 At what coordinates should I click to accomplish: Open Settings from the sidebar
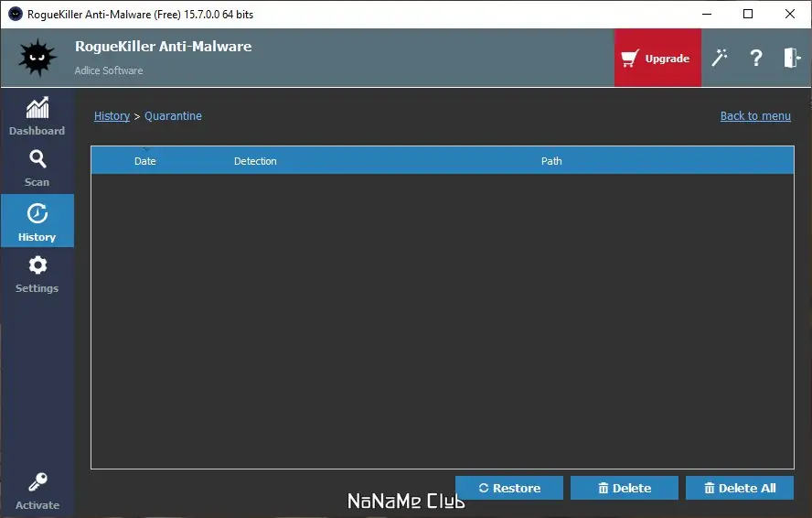point(37,274)
